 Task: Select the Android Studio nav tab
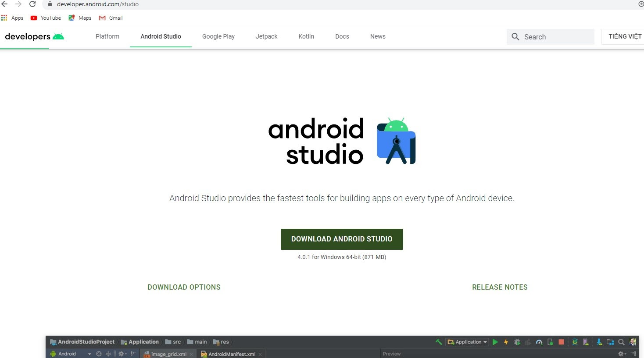pos(161,36)
